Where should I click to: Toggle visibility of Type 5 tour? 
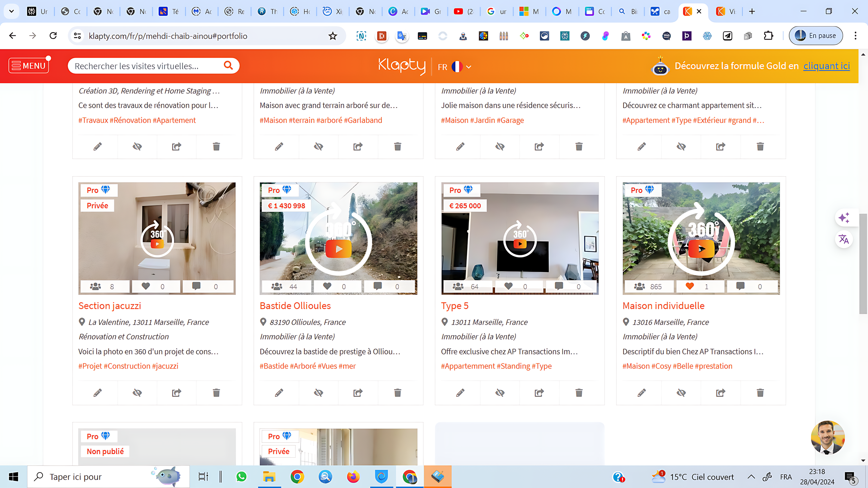[500, 392]
